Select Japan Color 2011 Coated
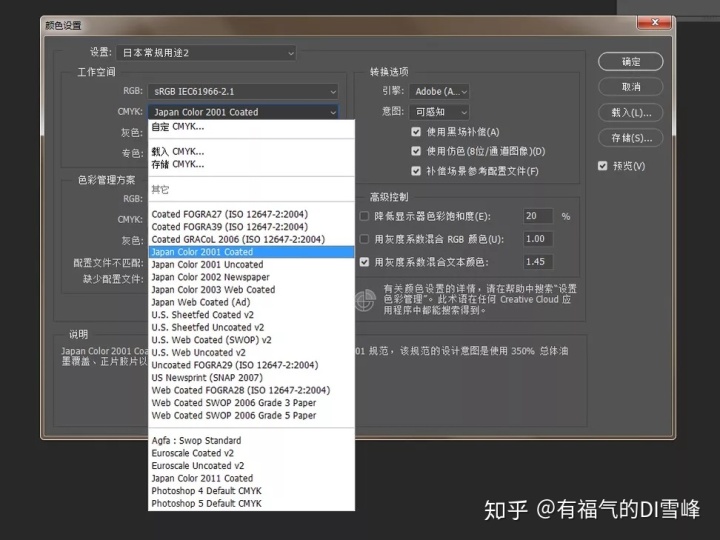This screenshot has width=720, height=540. pyautogui.click(x=251, y=478)
